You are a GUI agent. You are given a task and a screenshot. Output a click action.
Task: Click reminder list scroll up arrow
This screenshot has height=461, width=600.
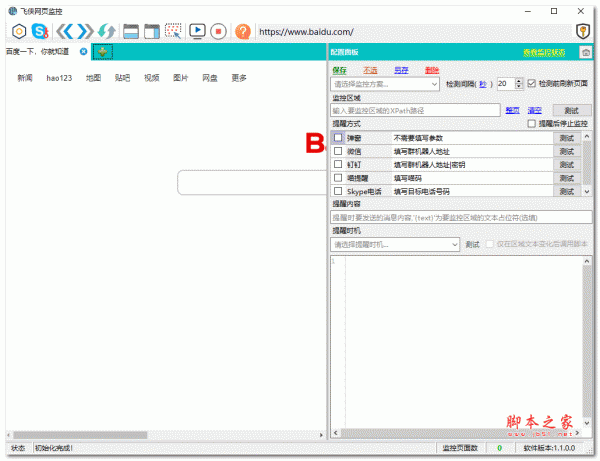pyautogui.click(x=587, y=136)
